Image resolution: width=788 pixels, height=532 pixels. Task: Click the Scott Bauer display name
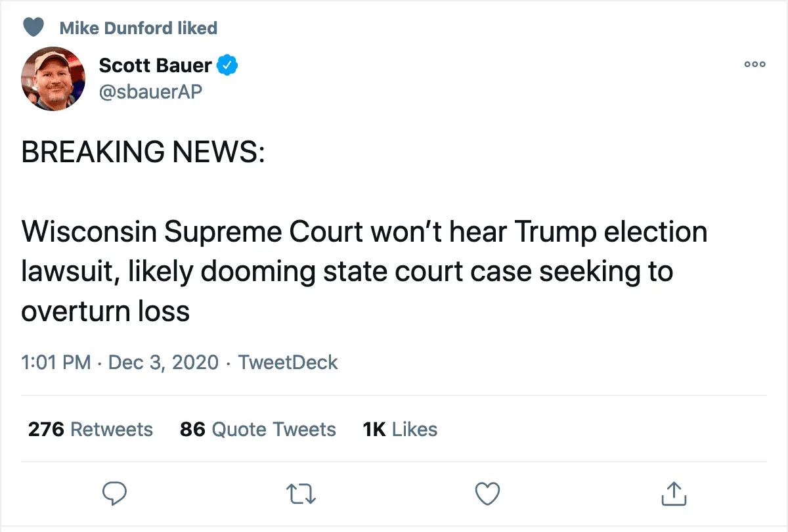[x=155, y=65]
